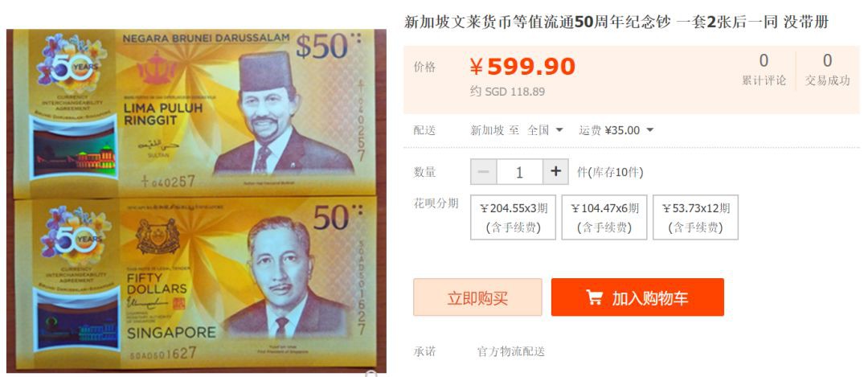Click the product title text
Image resolution: width=868 pixels, height=377 pixels.
pos(616,23)
